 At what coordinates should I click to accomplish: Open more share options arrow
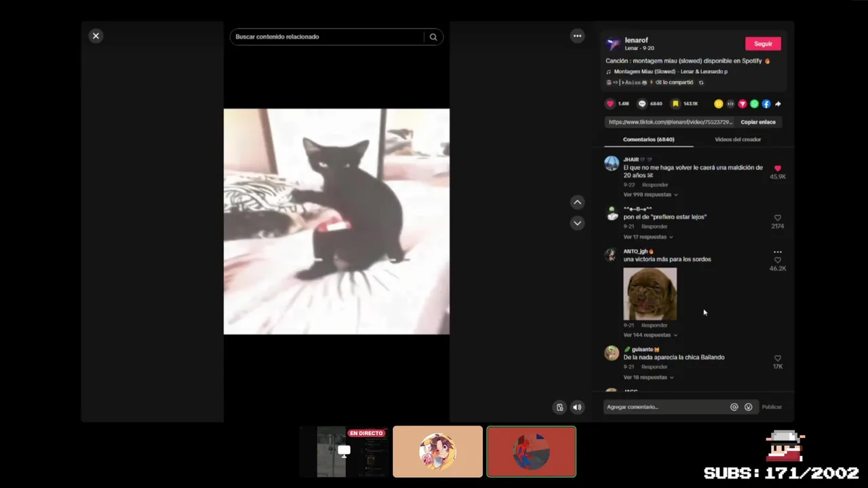tap(778, 104)
